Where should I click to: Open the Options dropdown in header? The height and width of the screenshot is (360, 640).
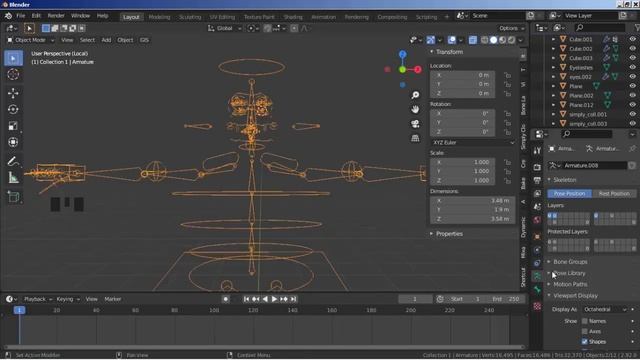coord(511,28)
